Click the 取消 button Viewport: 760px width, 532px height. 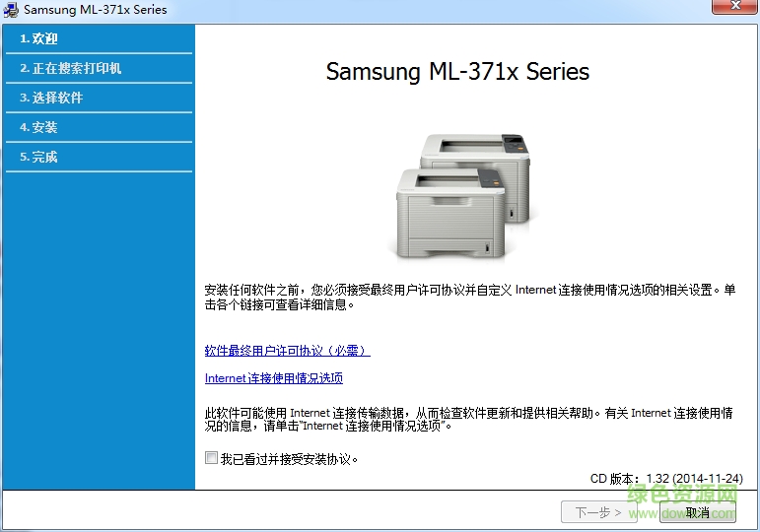698,512
